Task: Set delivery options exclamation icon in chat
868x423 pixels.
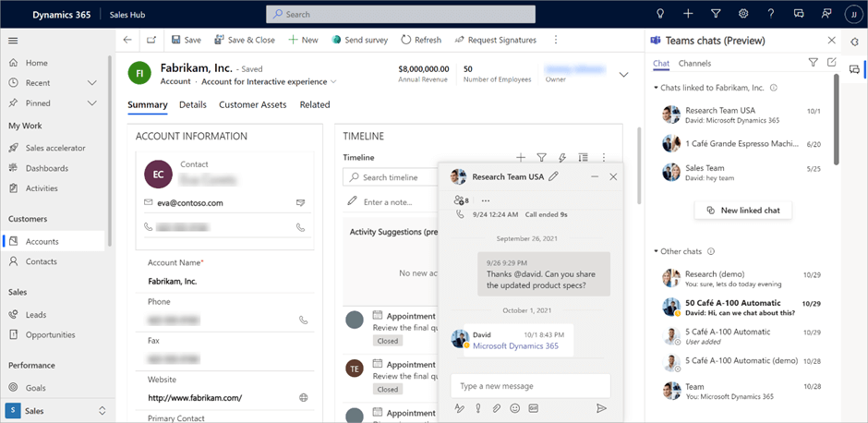Action: point(477,408)
